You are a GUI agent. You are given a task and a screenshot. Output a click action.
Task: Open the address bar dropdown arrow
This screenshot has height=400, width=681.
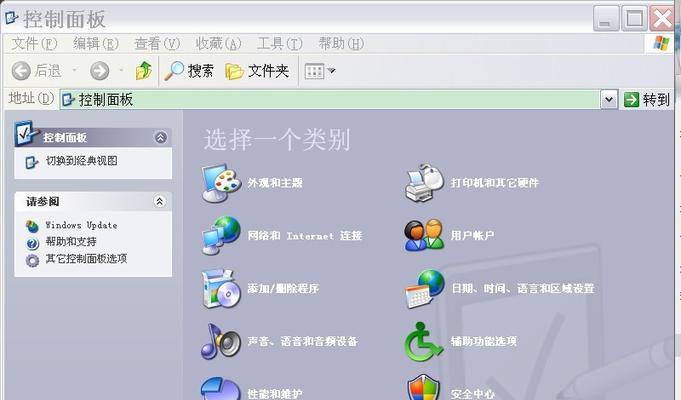[x=609, y=99]
